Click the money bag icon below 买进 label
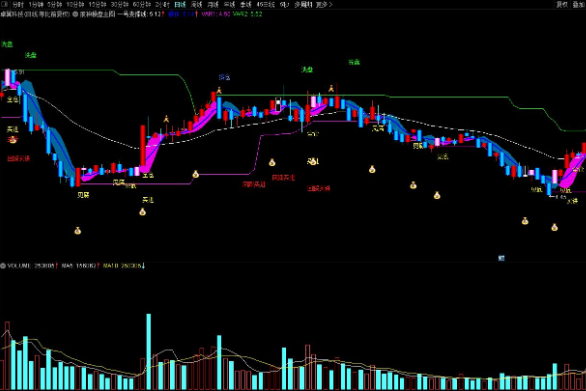Screen dimensions: 586x391 tap(142, 212)
